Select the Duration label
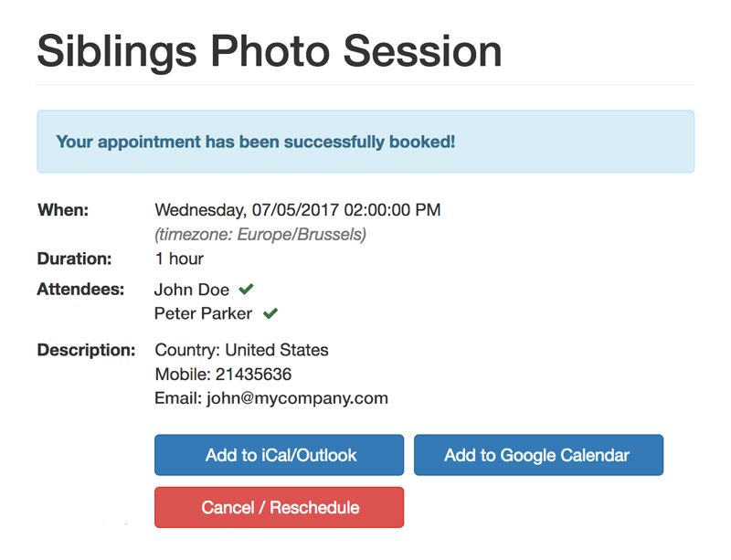Screen dimensions: 731x560 (74, 259)
